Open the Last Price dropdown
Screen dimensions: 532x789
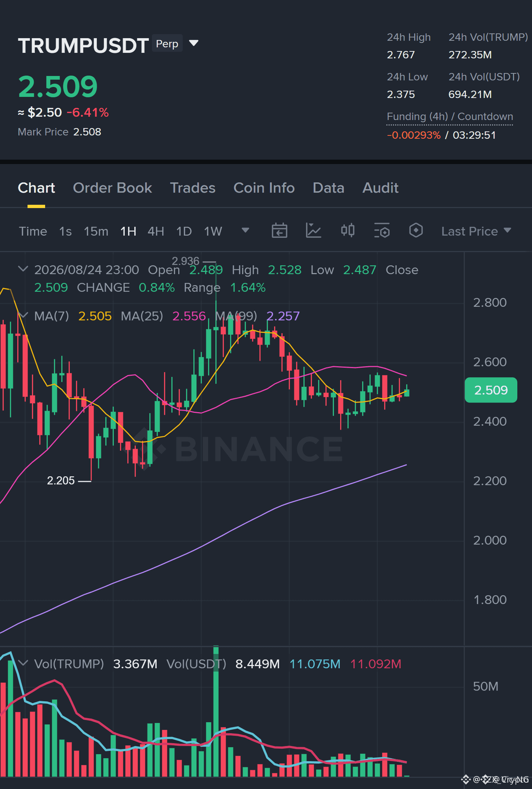point(476,231)
